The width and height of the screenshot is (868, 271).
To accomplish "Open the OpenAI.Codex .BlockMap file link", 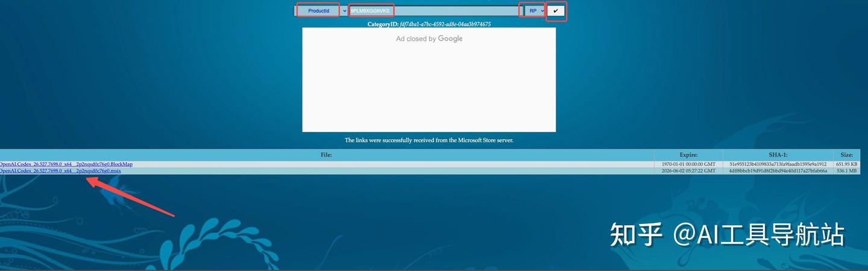I will 66,164.
